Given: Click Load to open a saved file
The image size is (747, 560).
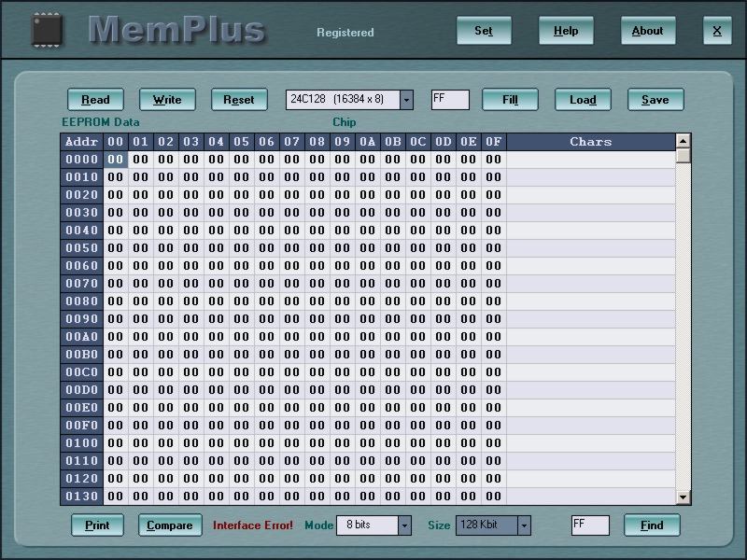Looking at the screenshot, I should tap(583, 99).
